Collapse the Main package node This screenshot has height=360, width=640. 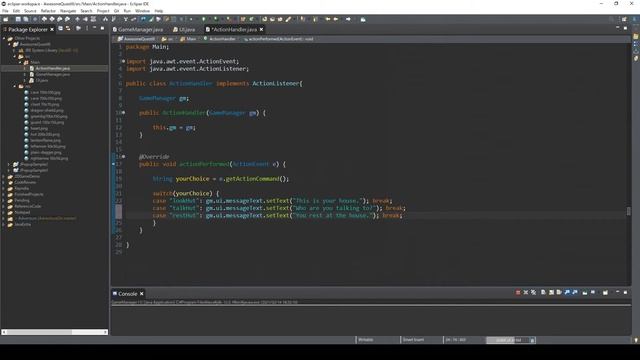[20, 62]
